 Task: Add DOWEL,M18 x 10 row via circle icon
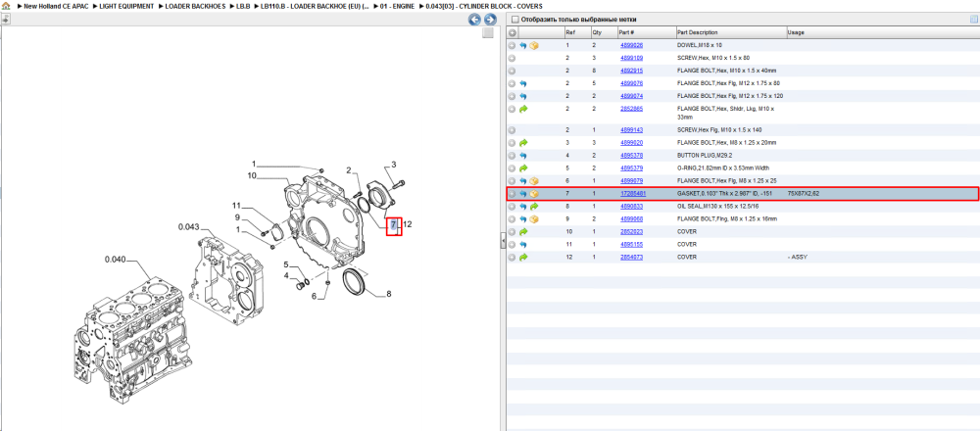click(x=512, y=46)
